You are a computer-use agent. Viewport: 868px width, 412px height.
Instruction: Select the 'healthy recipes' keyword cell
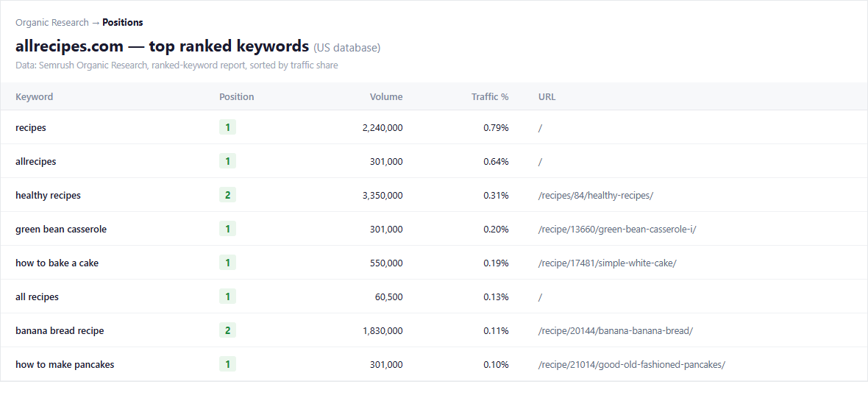[48, 196]
